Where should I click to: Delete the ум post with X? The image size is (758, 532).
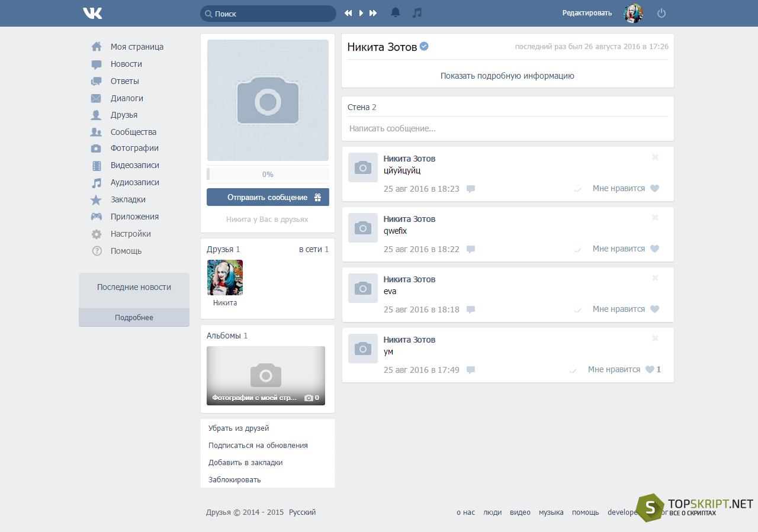pos(655,338)
